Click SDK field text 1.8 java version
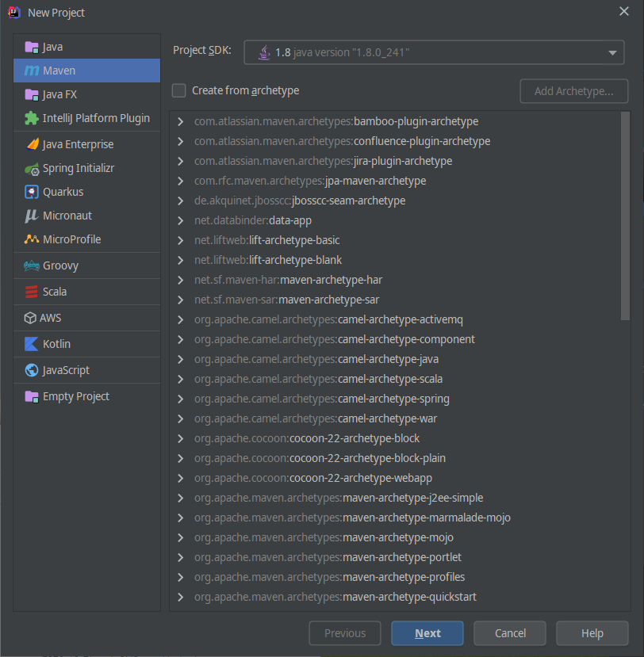644x657 pixels. pyautogui.click(x=342, y=53)
